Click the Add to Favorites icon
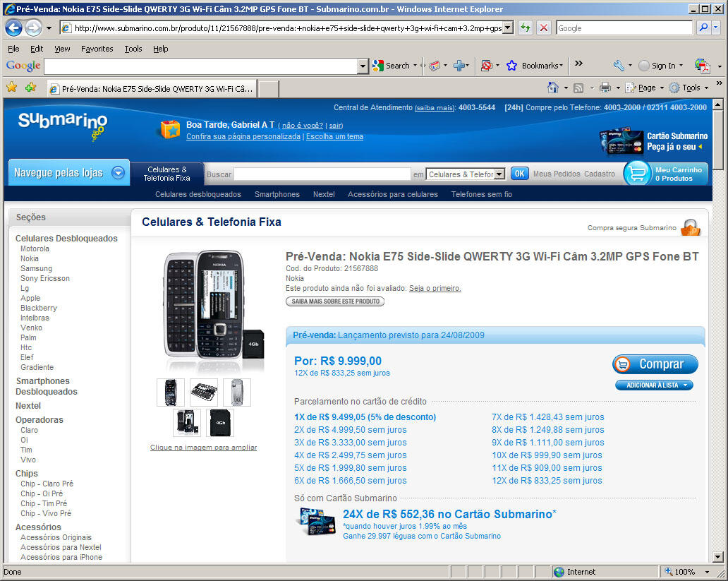 pyautogui.click(x=30, y=88)
